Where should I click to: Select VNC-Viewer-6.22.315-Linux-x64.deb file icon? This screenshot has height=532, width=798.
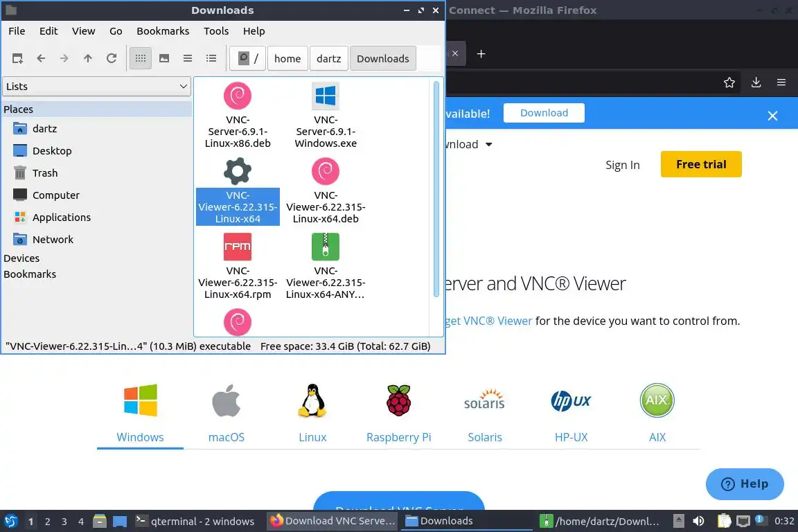[326, 171]
